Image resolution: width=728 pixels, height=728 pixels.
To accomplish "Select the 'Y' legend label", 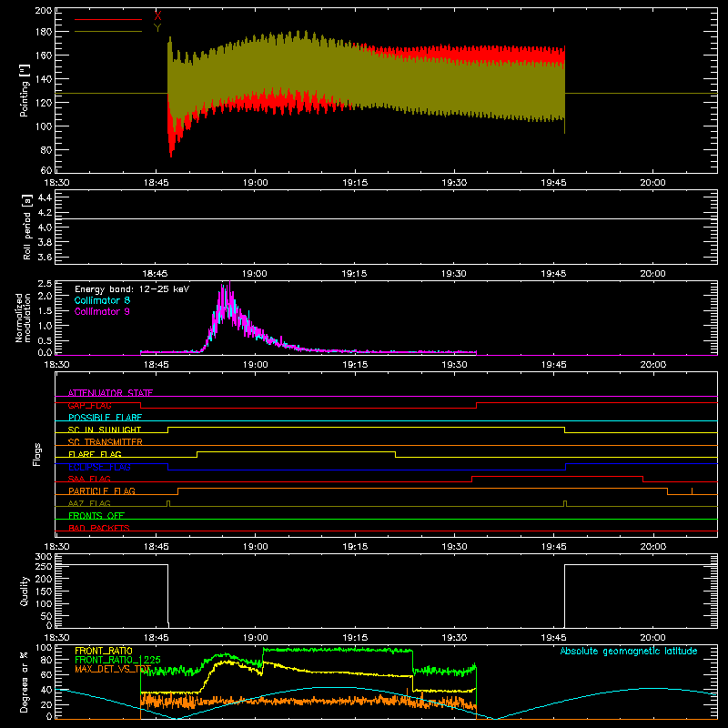I will (x=157, y=28).
